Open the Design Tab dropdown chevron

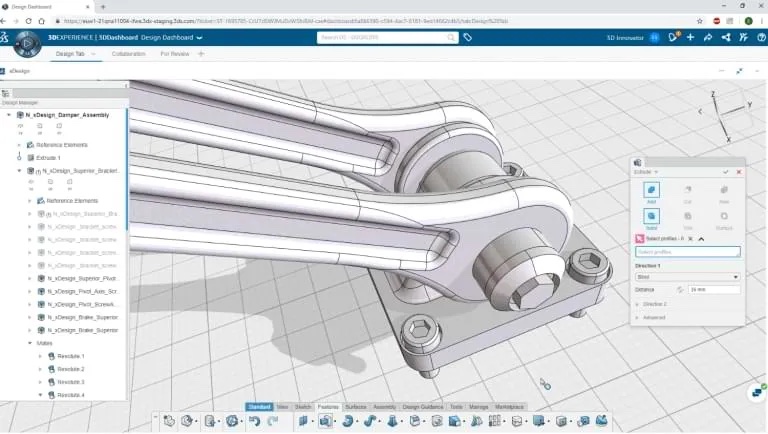(x=93, y=54)
